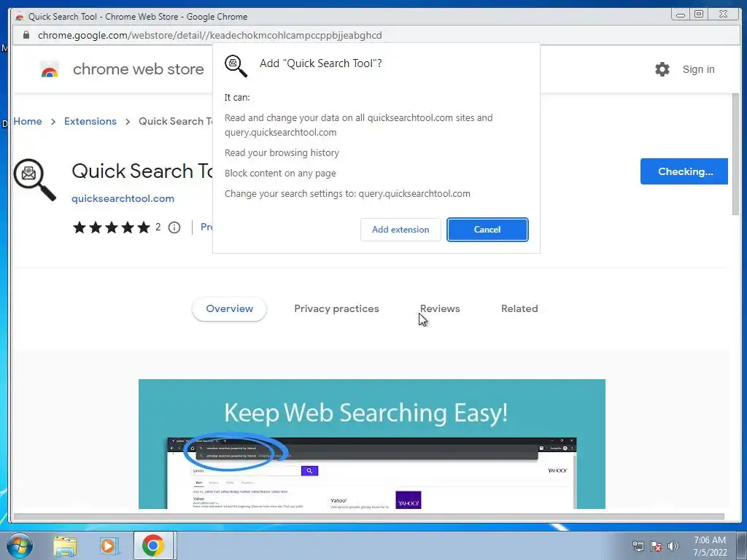This screenshot has height=560, width=747.
Task: Click Add extension button
Action: point(400,230)
